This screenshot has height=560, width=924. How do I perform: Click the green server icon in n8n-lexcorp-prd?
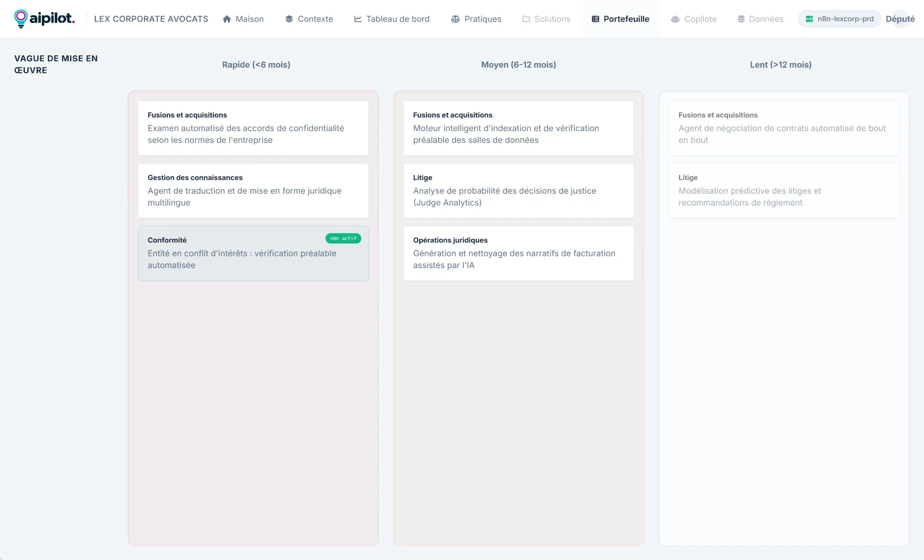pyautogui.click(x=809, y=19)
